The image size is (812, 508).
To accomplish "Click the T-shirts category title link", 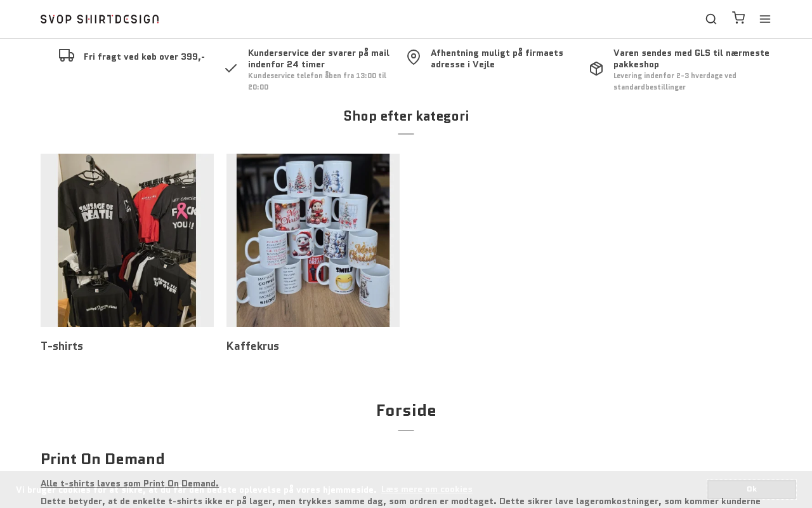I will (x=62, y=346).
